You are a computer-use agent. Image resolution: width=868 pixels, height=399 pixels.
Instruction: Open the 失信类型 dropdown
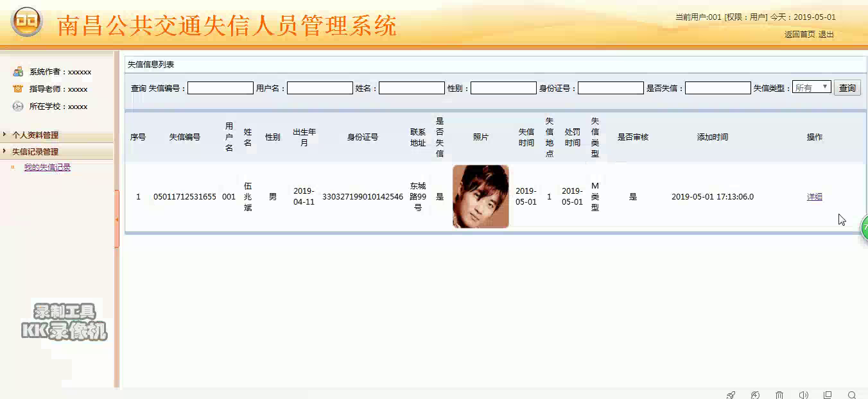click(x=812, y=87)
